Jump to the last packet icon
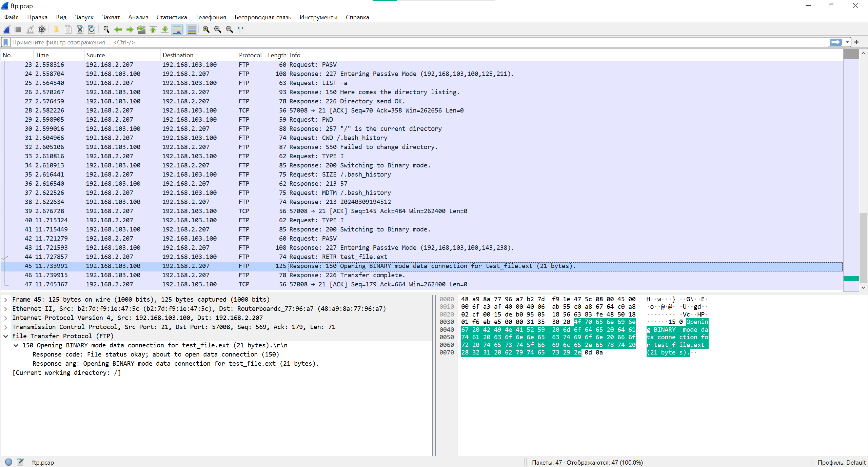The image size is (868, 467). pos(165,29)
